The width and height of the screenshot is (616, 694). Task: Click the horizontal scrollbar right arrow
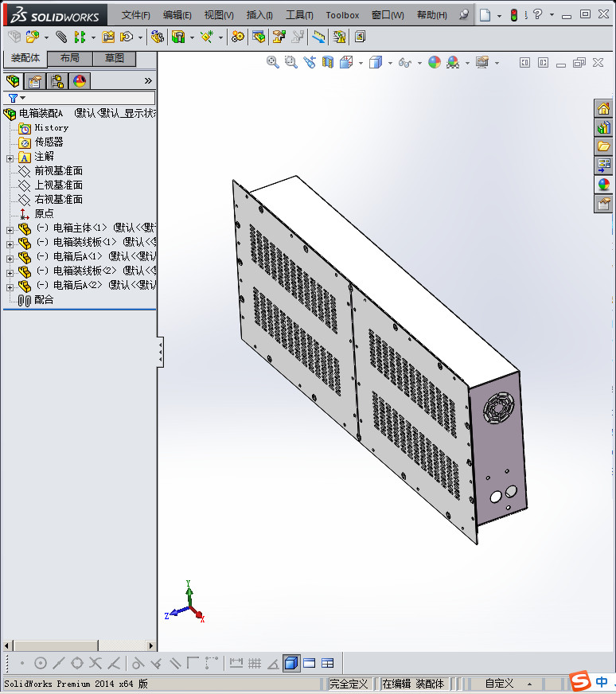point(151,645)
